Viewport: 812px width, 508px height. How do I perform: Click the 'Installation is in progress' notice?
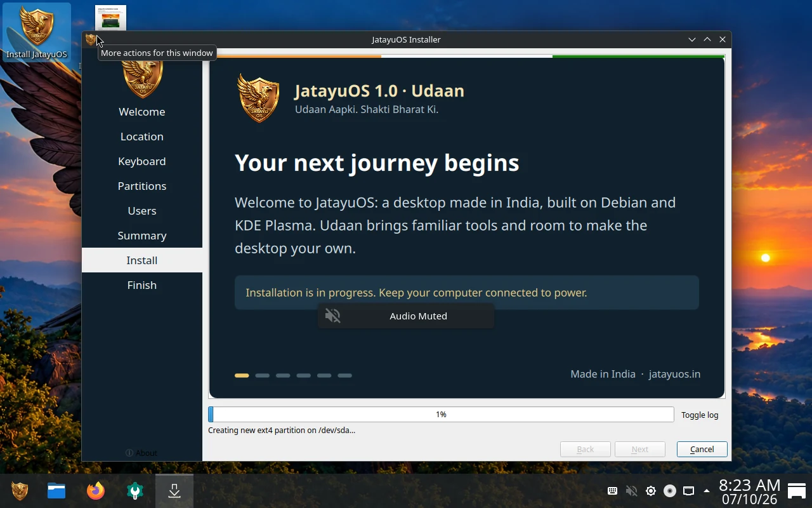coord(467,293)
